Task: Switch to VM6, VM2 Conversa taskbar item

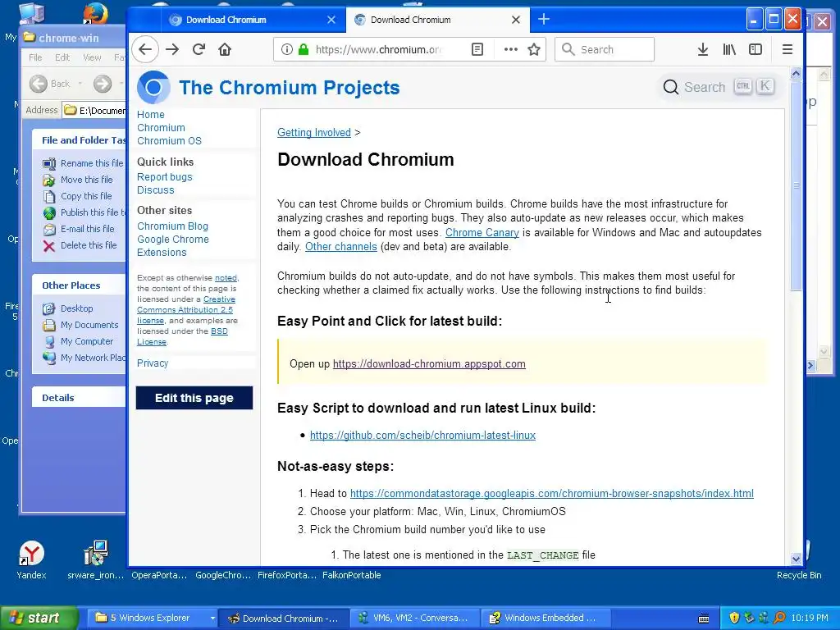Action: pyautogui.click(x=414, y=618)
